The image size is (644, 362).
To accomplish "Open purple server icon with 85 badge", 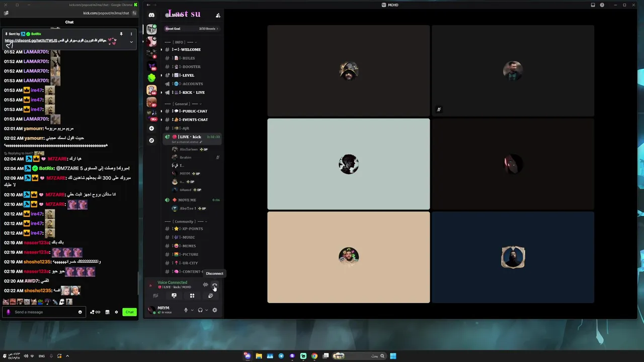I will [x=151, y=66].
